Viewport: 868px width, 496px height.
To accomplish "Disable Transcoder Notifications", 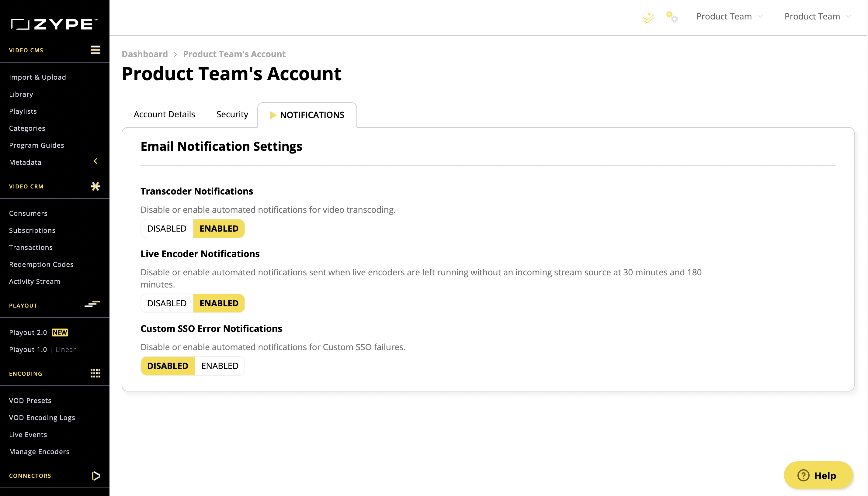I will click(167, 228).
